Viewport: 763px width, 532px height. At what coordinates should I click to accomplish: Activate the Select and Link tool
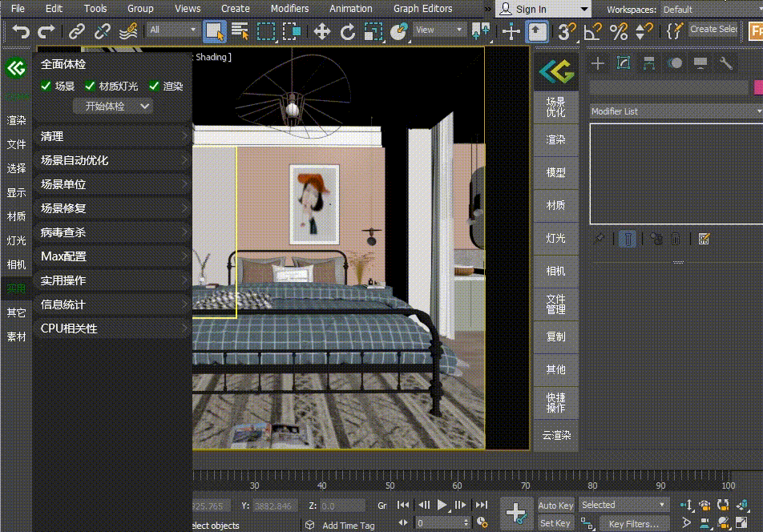pos(77,31)
